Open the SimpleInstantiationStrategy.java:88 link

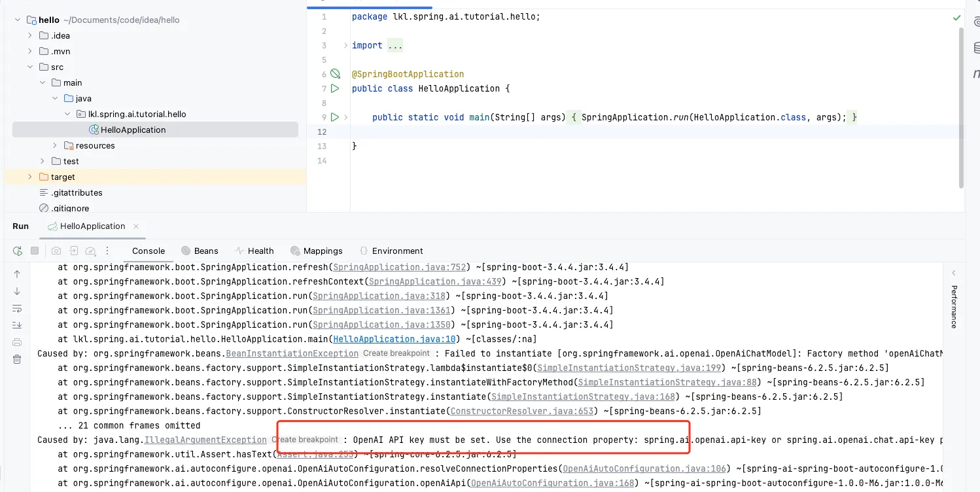click(667, 383)
